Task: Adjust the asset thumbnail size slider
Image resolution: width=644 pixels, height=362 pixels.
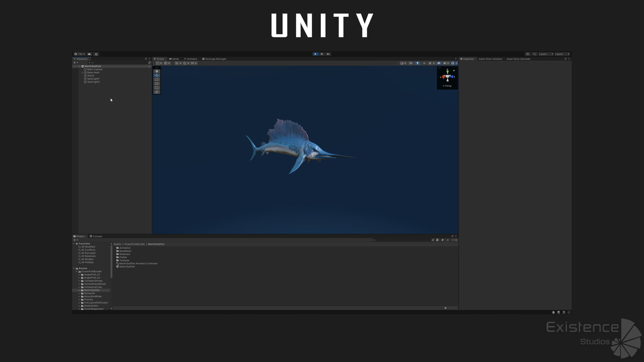Action: 447,307
